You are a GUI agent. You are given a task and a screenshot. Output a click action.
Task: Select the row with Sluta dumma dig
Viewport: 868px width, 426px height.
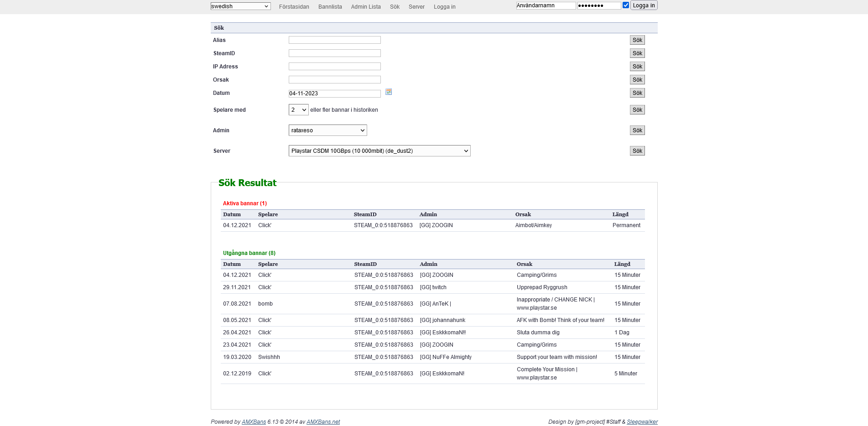(x=432, y=332)
